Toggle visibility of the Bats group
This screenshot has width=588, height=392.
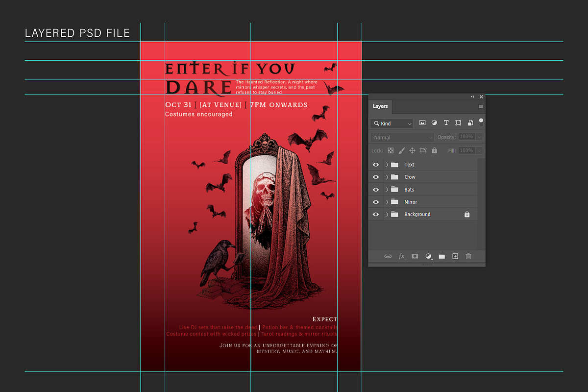coord(376,189)
